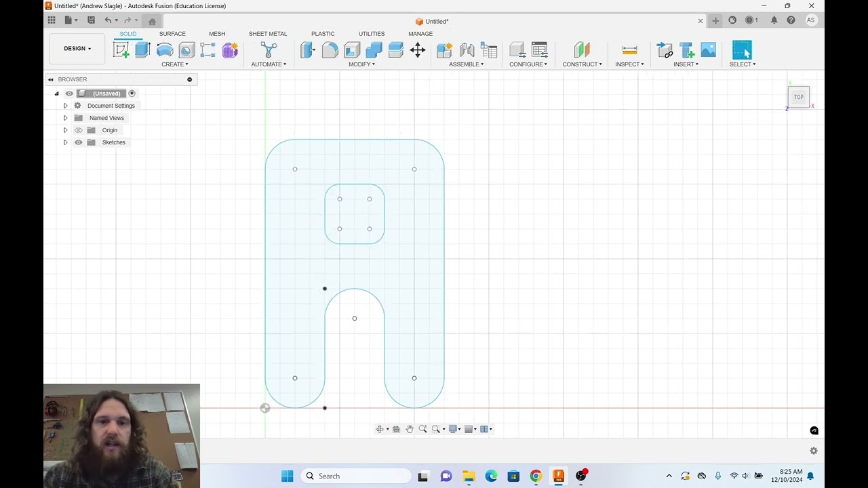
Task: Select the Offset Plane construct tool
Action: (582, 49)
